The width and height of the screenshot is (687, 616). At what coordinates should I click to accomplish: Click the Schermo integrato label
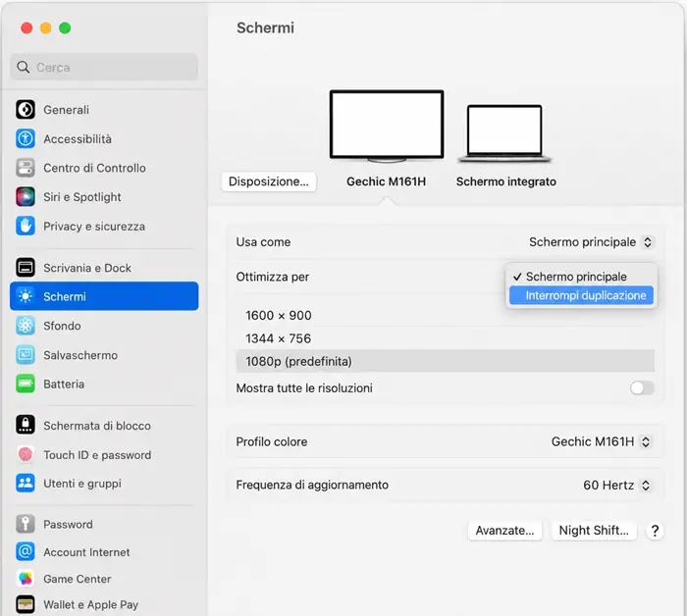[x=506, y=181]
